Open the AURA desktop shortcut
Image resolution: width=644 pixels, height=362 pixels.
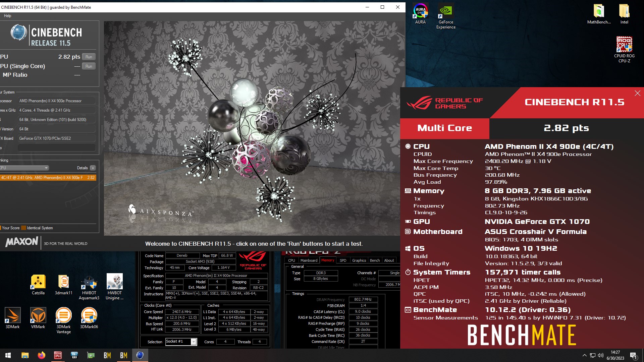(x=420, y=14)
